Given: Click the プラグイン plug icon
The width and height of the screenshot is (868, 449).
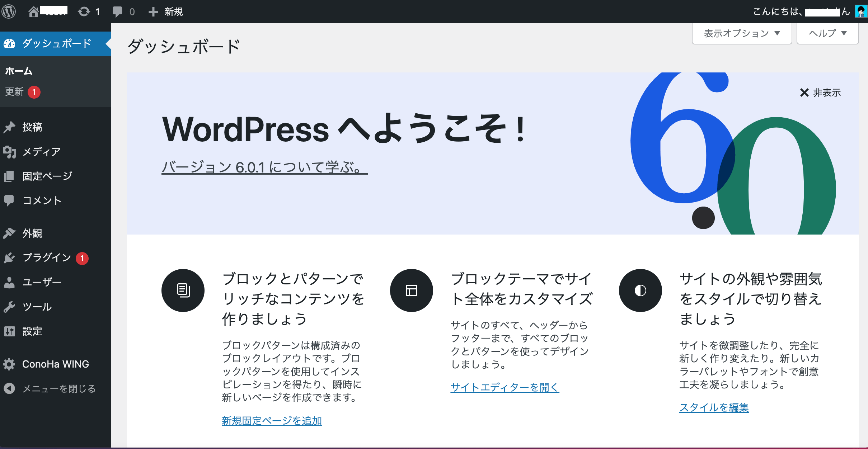Looking at the screenshot, I should tap(9, 258).
